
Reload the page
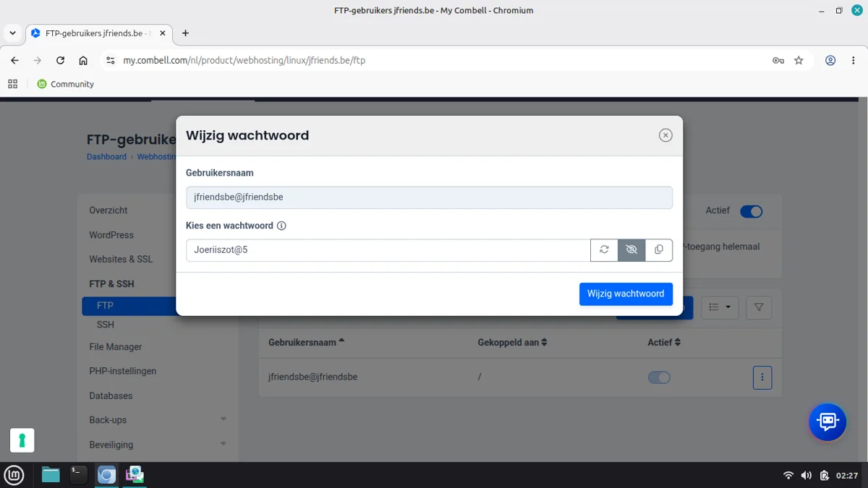click(60, 61)
